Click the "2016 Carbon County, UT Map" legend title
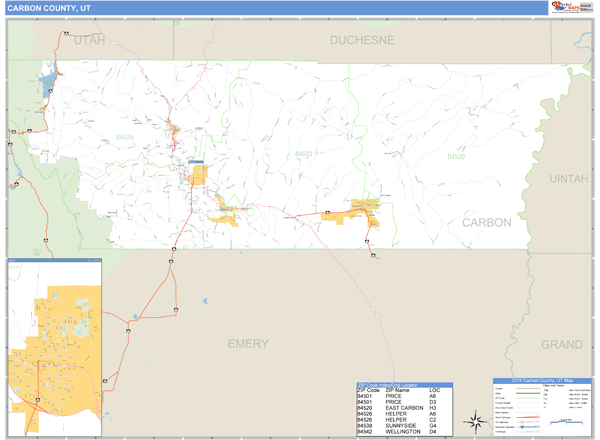 542,380
